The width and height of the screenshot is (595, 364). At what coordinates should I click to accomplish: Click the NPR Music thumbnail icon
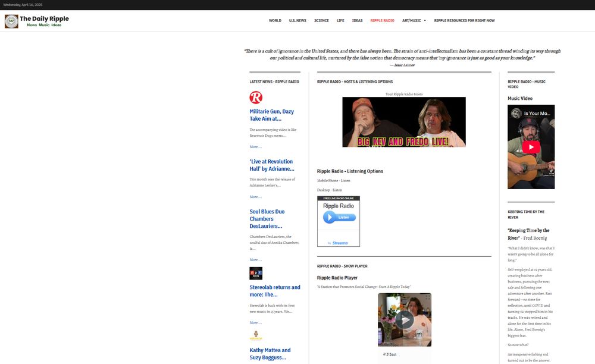256,274
